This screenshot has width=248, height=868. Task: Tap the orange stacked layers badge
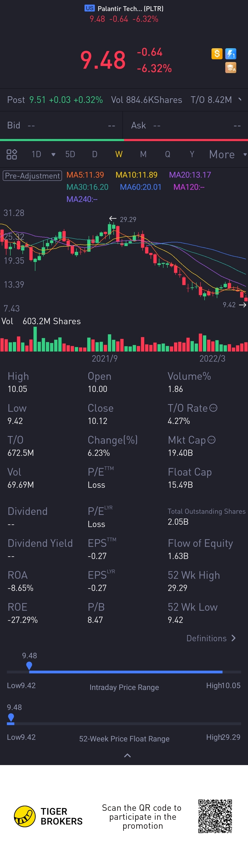pos(231,68)
